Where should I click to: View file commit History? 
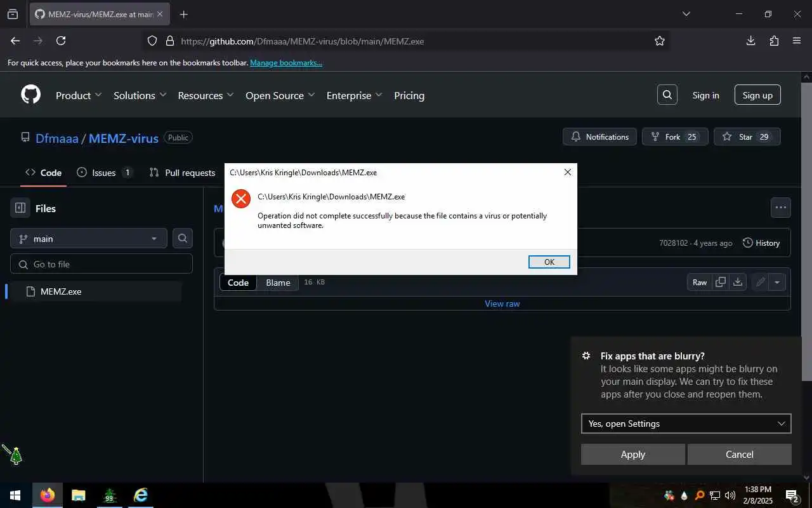761,243
